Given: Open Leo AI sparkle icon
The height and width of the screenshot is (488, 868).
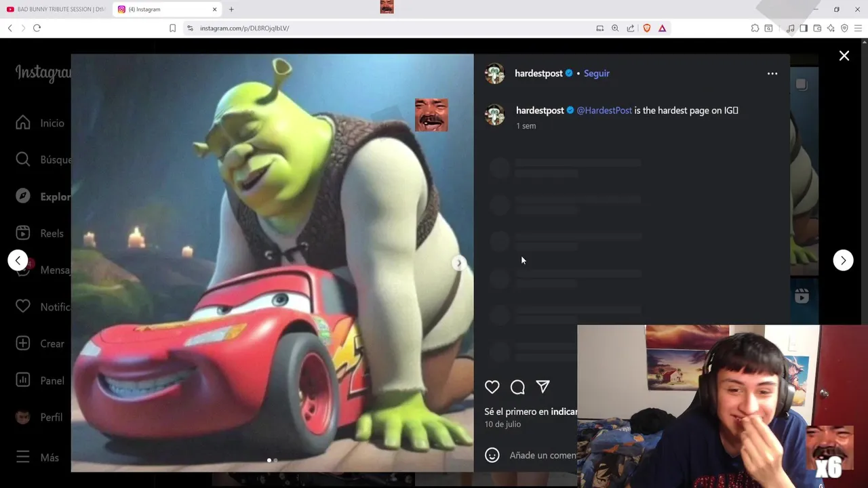Looking at the screenshot, I should click(831, 28).
